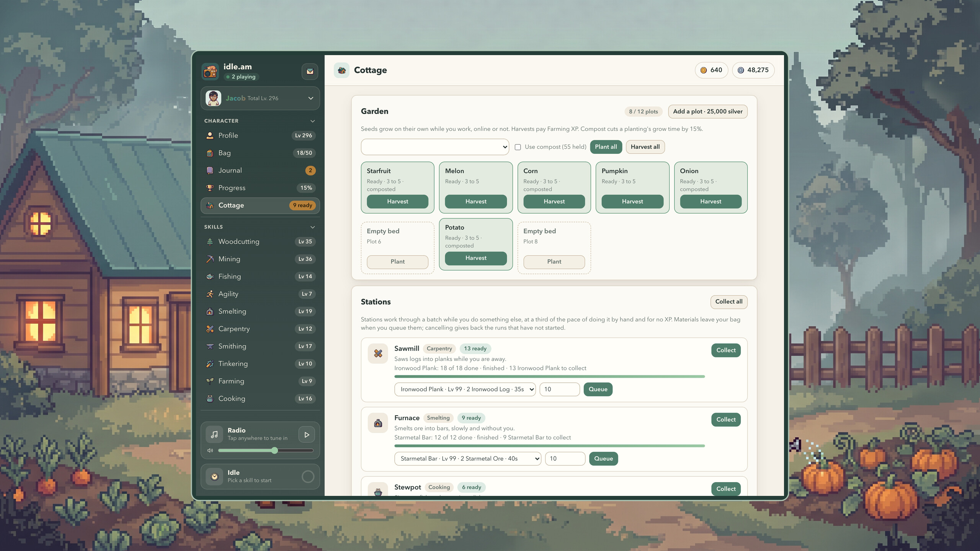Go to the Farming skill

(260, 381)
